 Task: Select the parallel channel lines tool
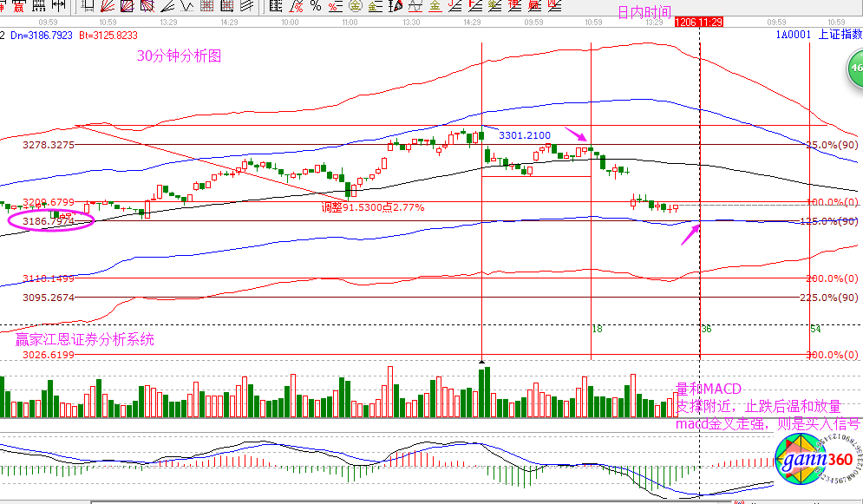[246, 6]
